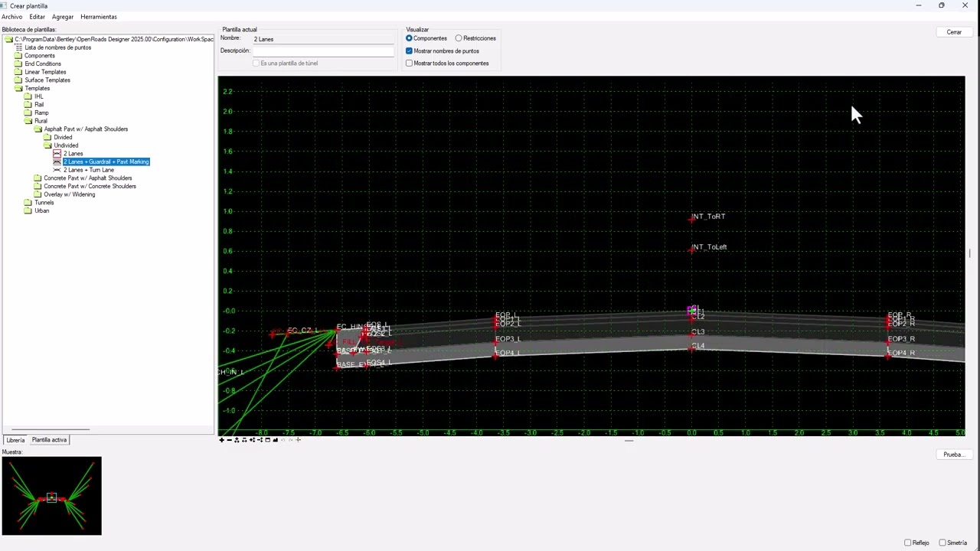Click the minus zoom-out icon below the canvas

(x=230, y=440)
